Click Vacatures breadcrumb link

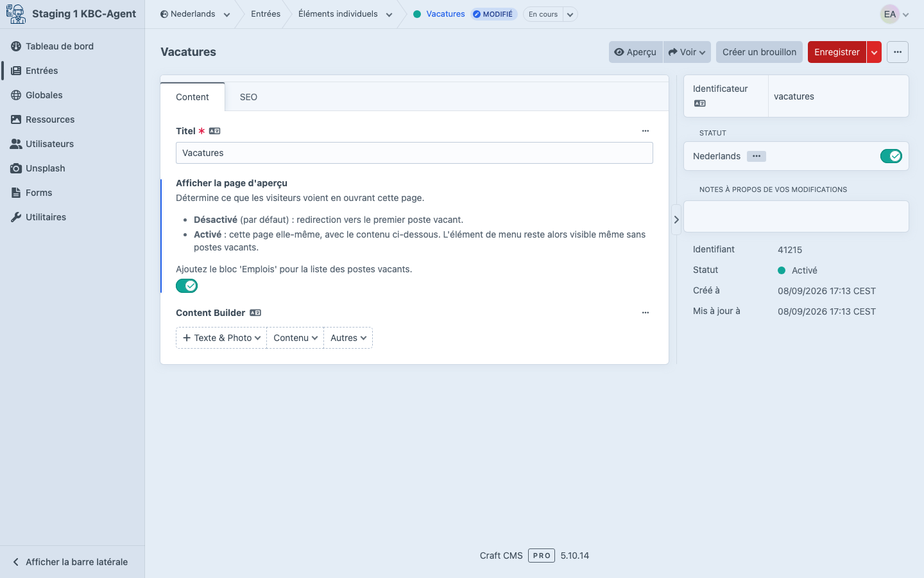click(x=445, y=14)
